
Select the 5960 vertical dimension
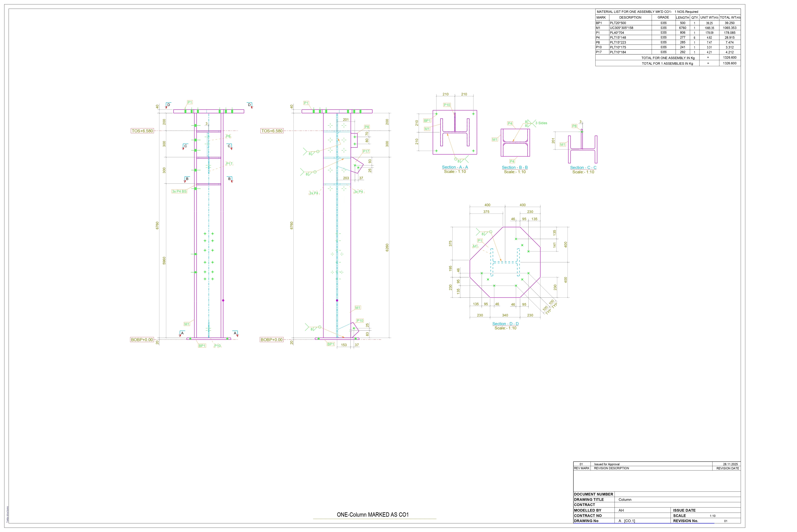pos(164,261)
